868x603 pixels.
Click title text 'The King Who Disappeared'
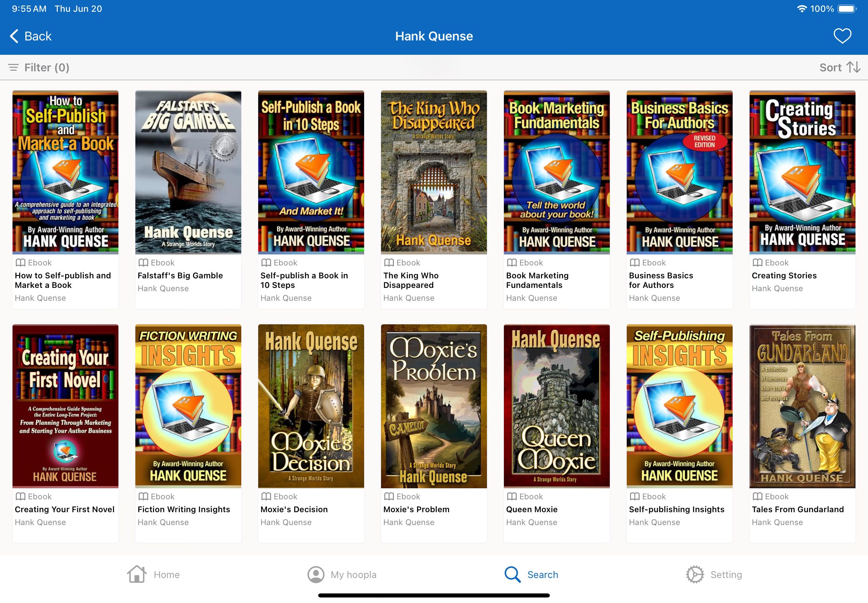pos(411,280)
